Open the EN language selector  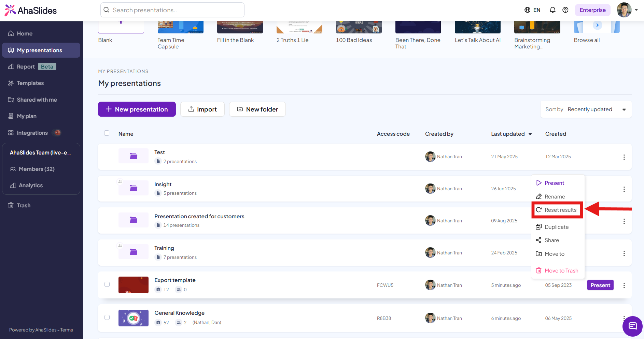tap(532, 10)
